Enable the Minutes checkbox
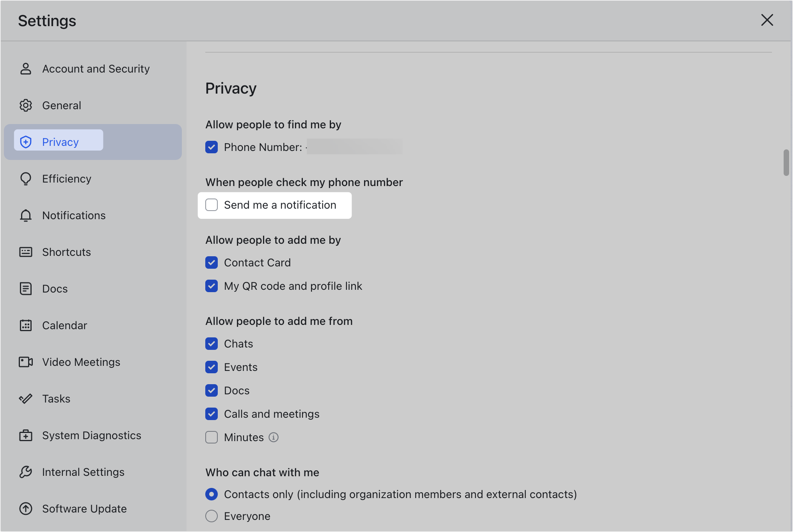 click(x=212, y=437)
